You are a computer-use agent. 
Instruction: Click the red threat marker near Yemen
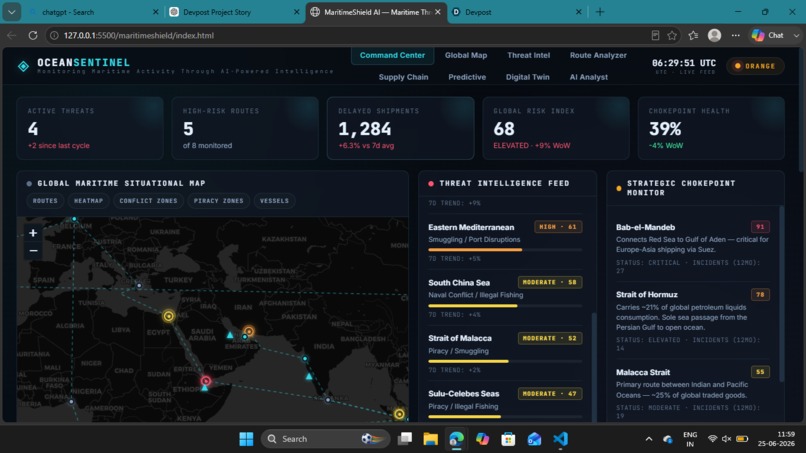coord(206,381)
